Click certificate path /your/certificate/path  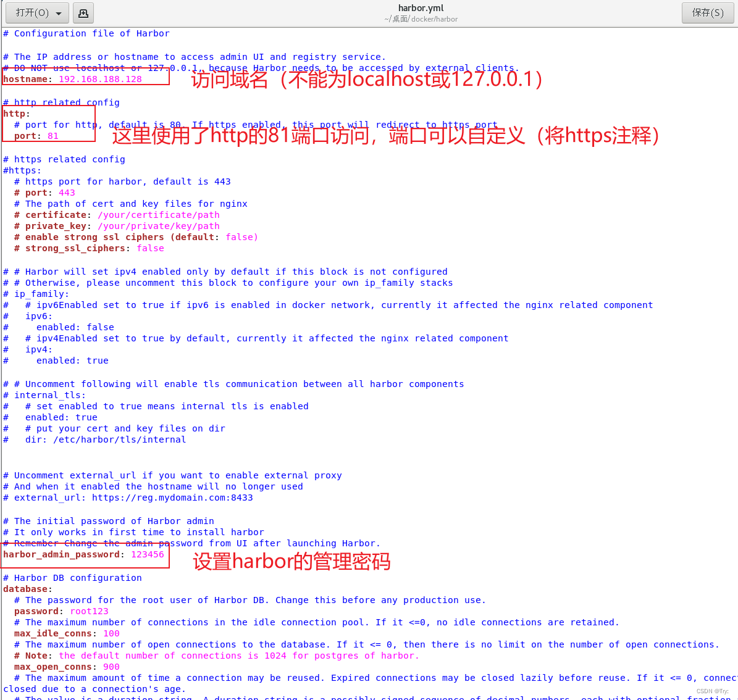pos(159,215)
